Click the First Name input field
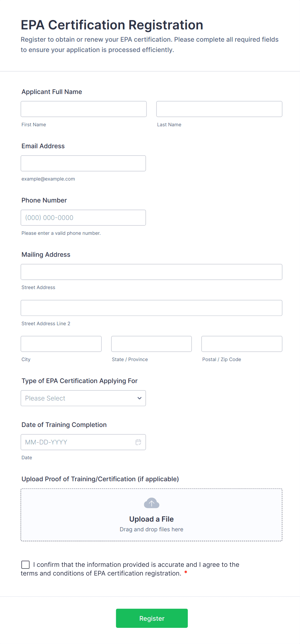Screen dimensions: 300x644 83,109
